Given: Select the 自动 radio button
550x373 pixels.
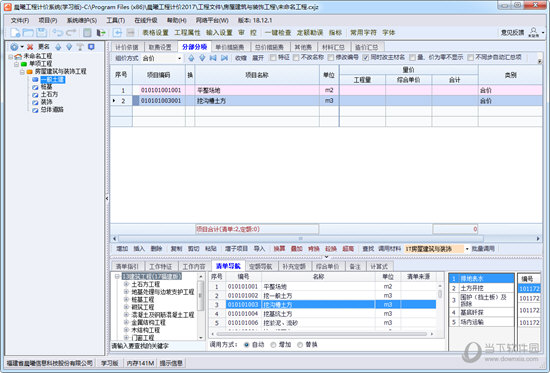Looking at the screenshot, I should (247, 345).
